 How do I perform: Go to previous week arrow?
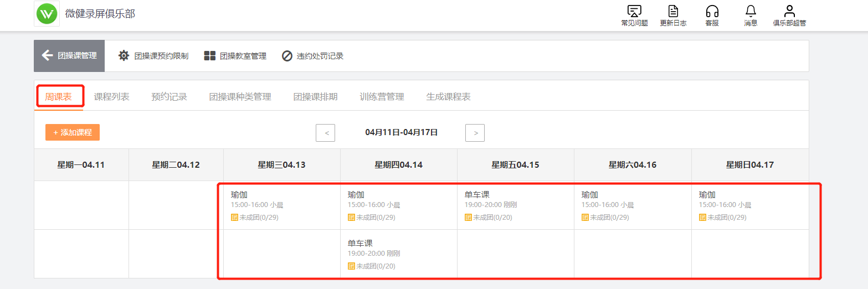click(x=326, y=133)
